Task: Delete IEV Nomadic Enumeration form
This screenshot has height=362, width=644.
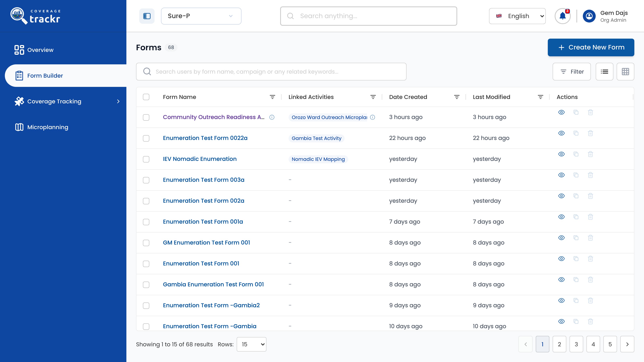Action: [x=590, y=154]
